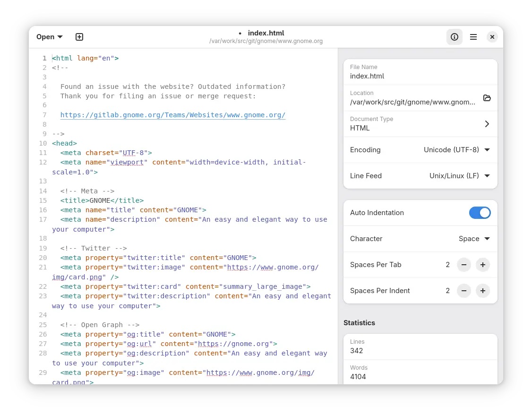
Task: Re-enable the Auto Indentation setting
Action: pos(480,213)
